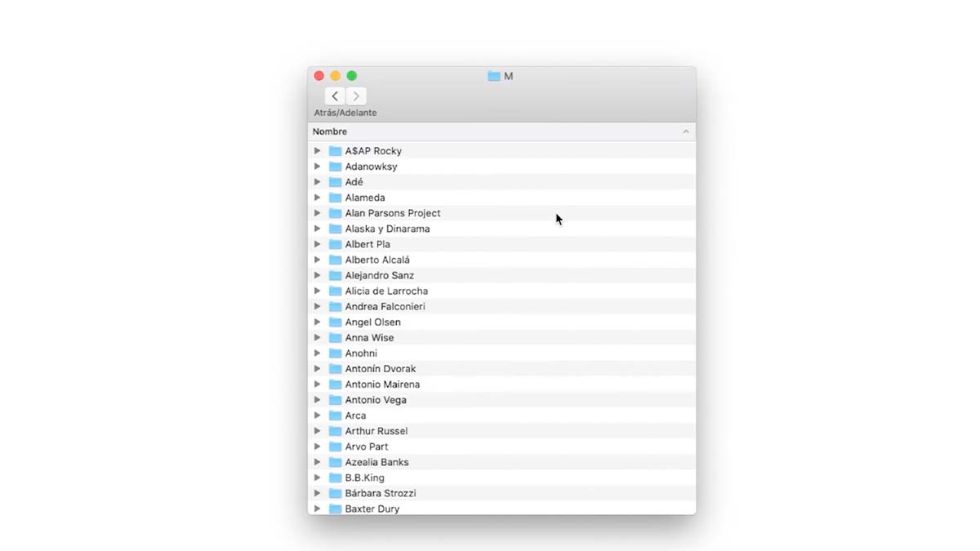
Task: Expand the Adanowksy folder
Action: pyautogui.click(x=318, y=167)
